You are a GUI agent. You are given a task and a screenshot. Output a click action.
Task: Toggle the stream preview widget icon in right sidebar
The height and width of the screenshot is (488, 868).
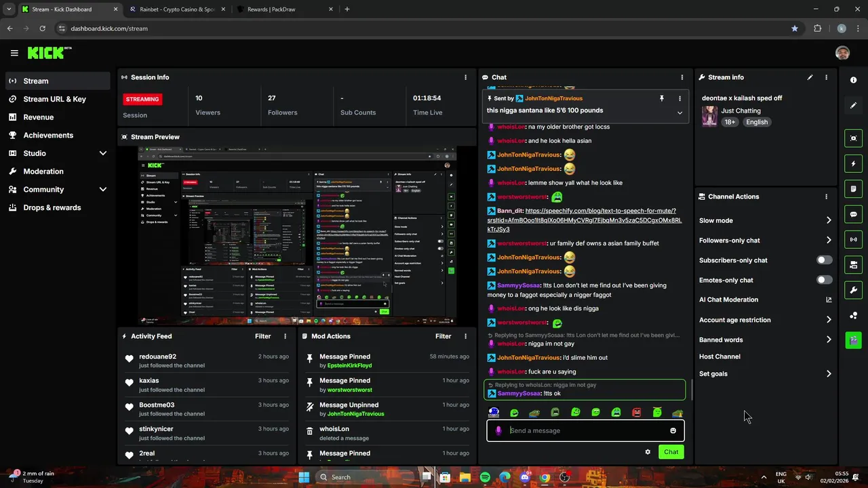[x=853, y=138]
